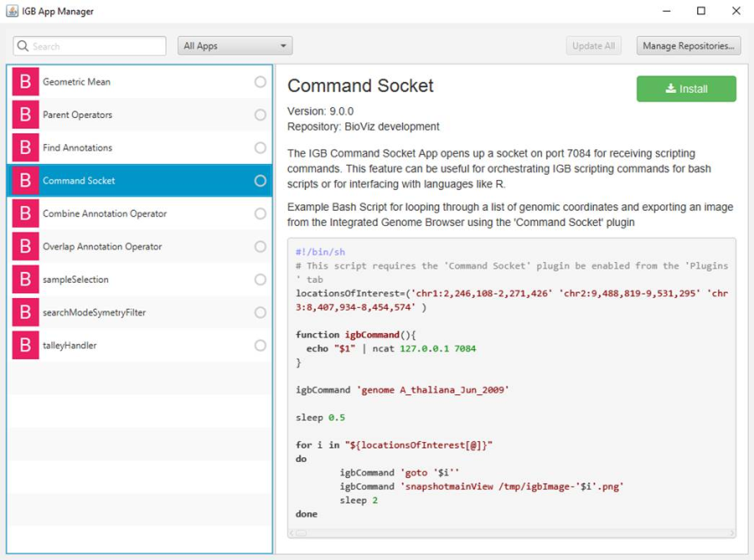Image resolution: width=754 pixels, height=560 pixels.
Task: Maximize the IGB App Manager window
Action: [x=701, y=11]
